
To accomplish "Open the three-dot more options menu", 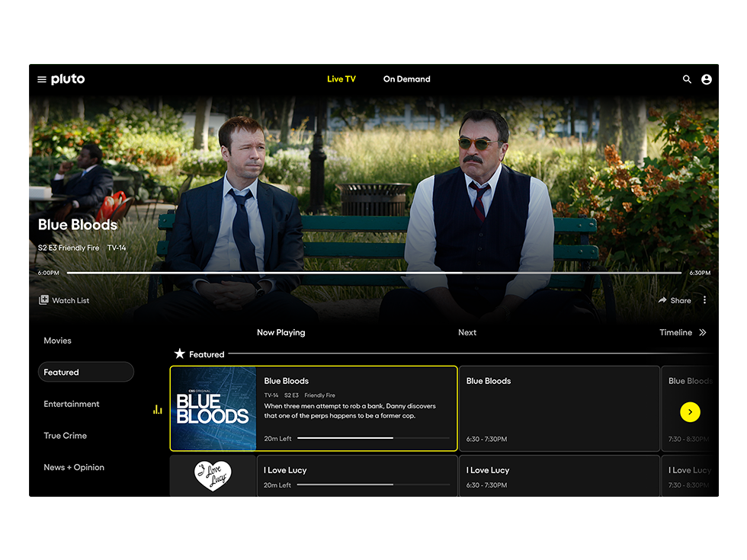I will [704, 300].
